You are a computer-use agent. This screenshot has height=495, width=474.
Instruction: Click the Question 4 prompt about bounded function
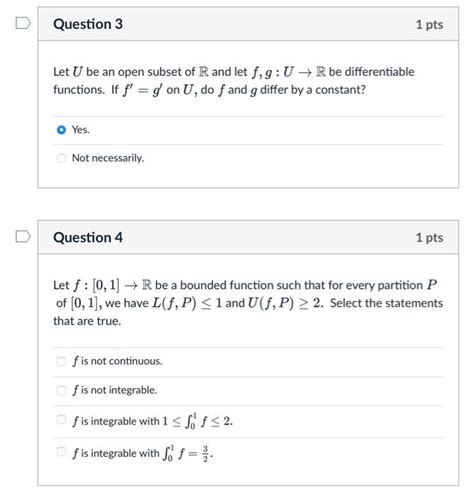point(248,303)
